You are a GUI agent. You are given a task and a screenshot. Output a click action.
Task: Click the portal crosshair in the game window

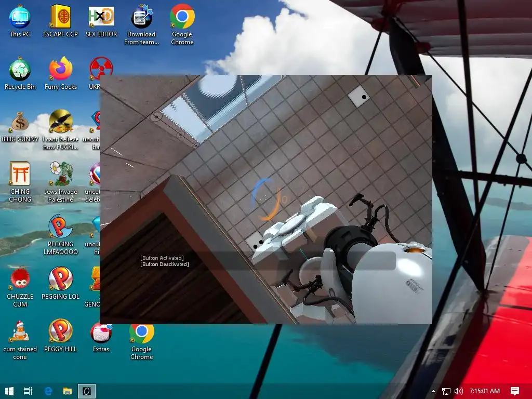pyautogui.click(x=267, y=199)
